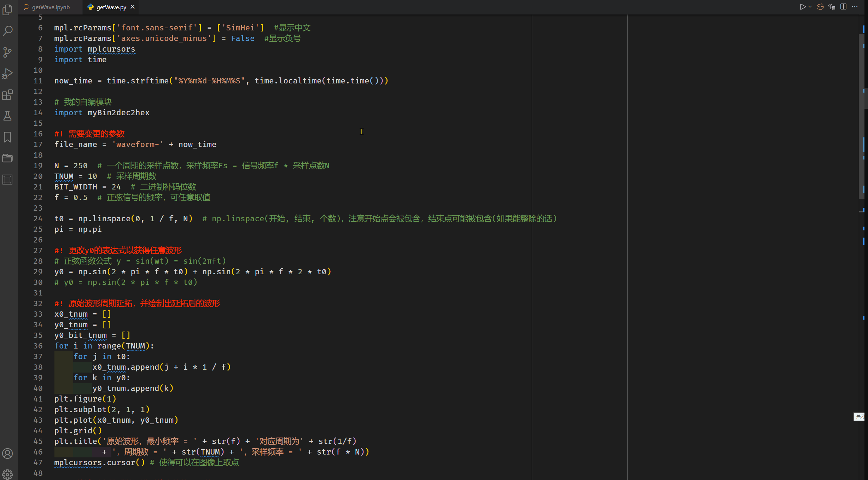Screen dimensions: 868x480
Task: Open the Source Control view
Action: click(x=7, y=52)
